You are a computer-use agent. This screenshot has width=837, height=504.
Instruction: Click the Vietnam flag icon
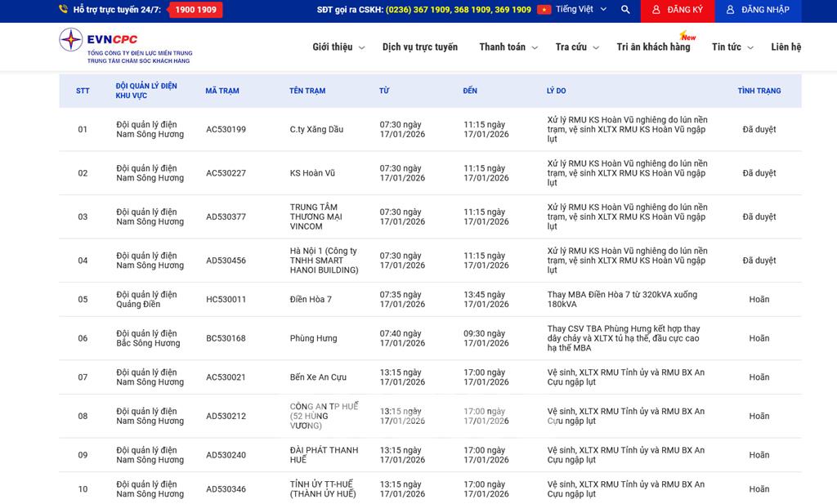(x=544, y=10)
